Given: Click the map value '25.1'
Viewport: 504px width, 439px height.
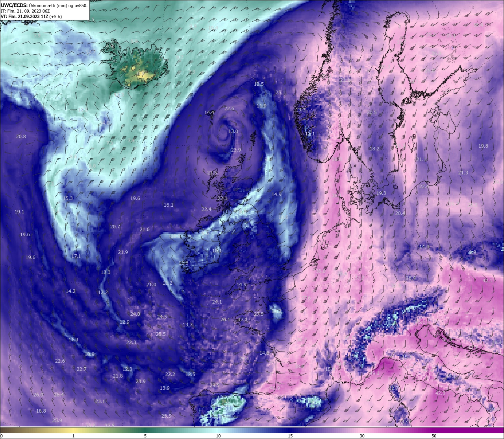Looking at the screenshot, I should tap(280, 93).
